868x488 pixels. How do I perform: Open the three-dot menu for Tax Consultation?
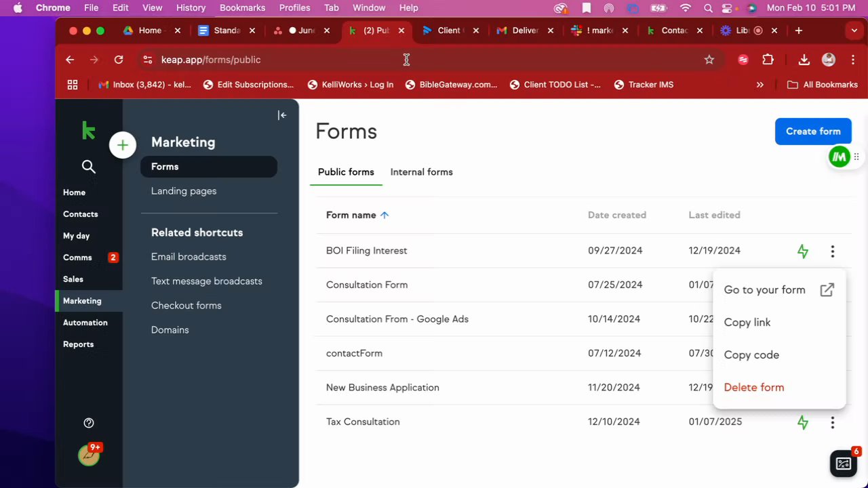click(x=833, y=422)
